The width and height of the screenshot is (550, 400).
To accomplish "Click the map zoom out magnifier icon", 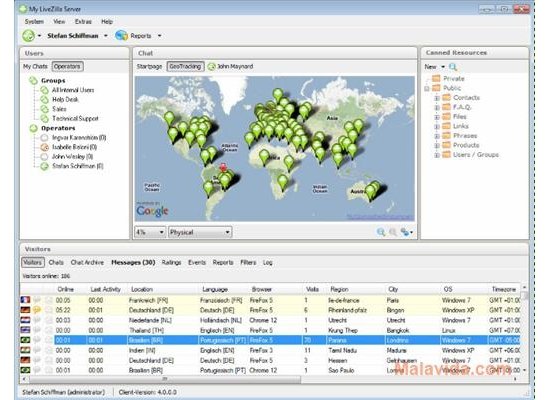I will [x=393, y=232].
